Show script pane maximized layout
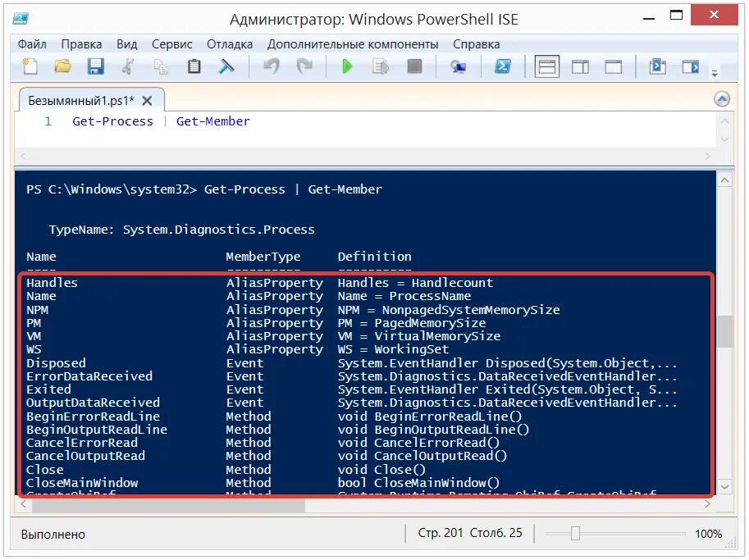The height and width of the screenshot is (560, 749). pyautogui.click(x=614, y=66)
